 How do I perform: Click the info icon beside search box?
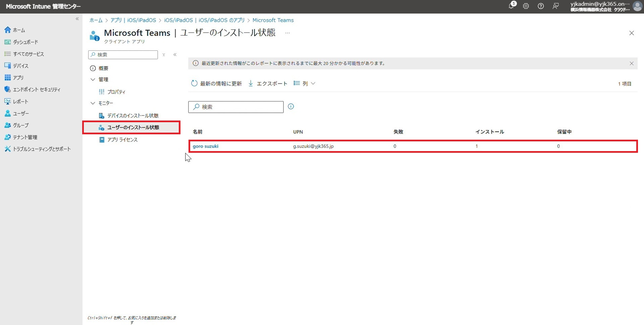pos(291,106)
